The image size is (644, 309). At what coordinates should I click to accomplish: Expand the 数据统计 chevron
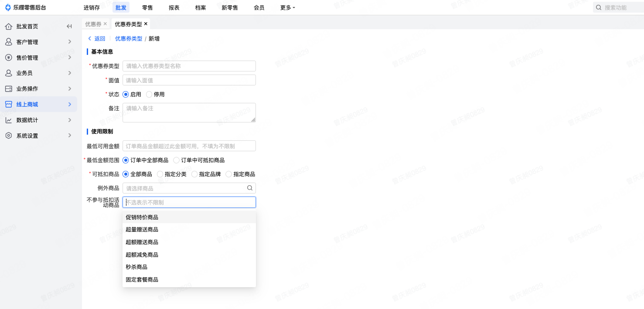pos(70,120)
